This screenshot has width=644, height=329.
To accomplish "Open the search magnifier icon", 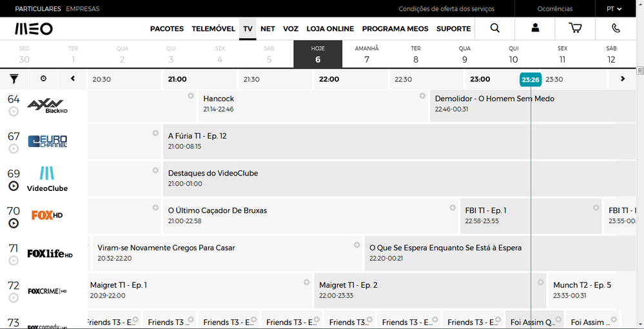I will pos(494,28).
